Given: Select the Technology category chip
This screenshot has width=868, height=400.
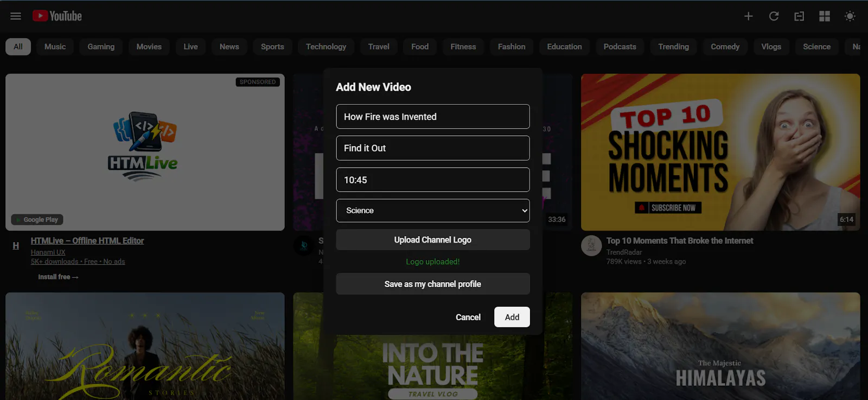Looking at the screenshot, I should (x=326, y=47).
